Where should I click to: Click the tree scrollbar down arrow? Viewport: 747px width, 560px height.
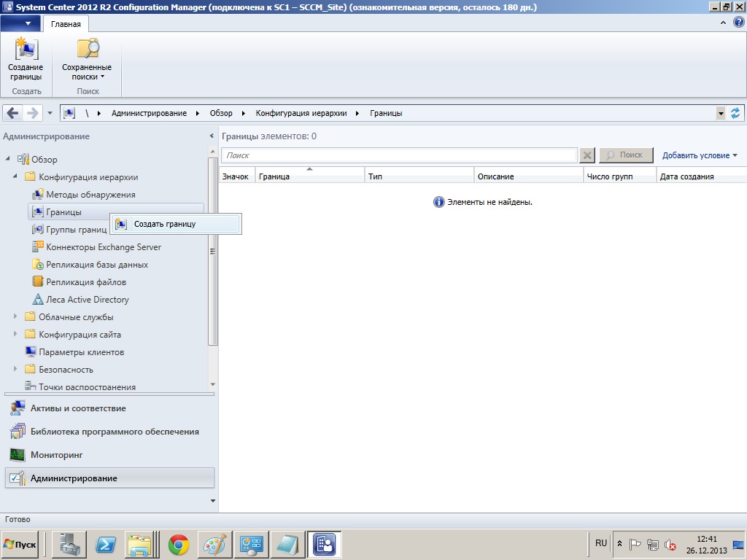(212, 384)
